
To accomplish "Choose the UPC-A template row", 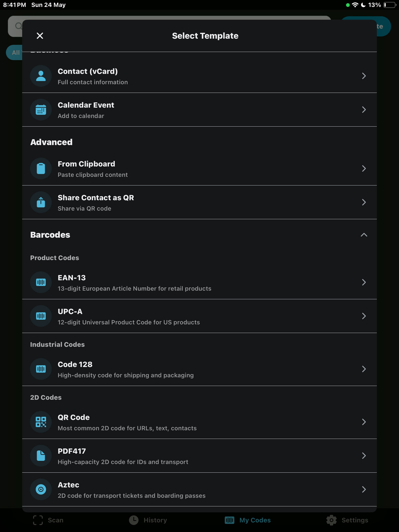I will point(199,316).
